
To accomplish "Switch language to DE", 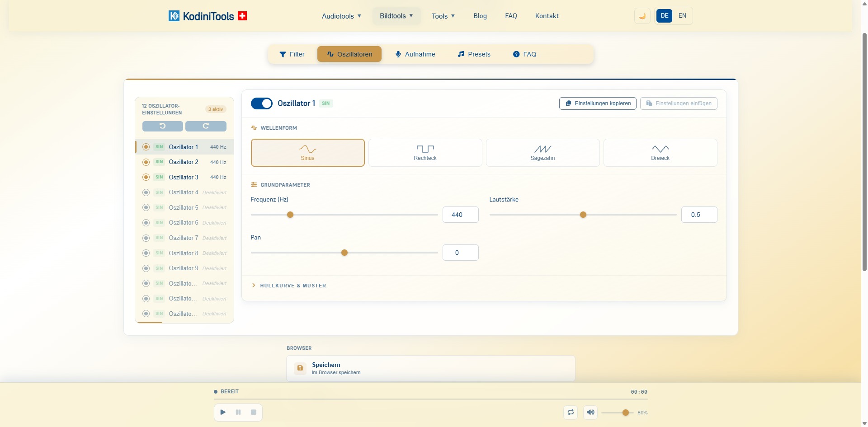I will click(x=664, y=16).
